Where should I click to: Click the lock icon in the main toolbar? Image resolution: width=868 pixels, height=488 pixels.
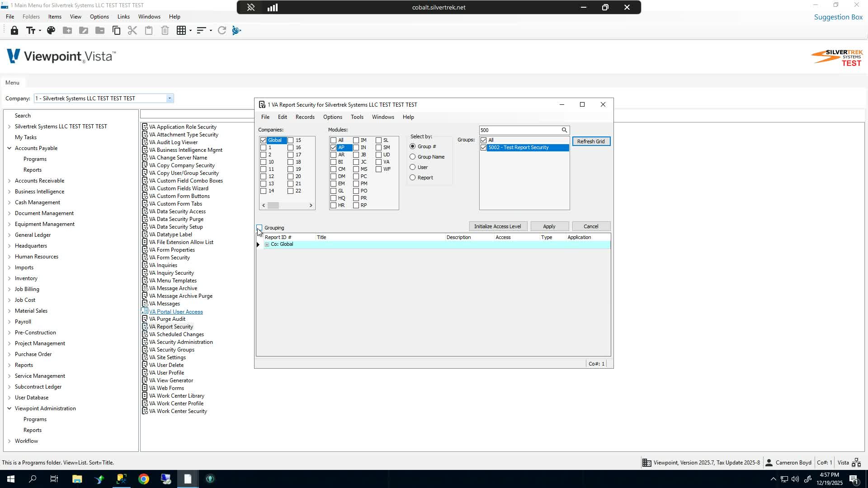pyautogui.click(x=14, y=30)
